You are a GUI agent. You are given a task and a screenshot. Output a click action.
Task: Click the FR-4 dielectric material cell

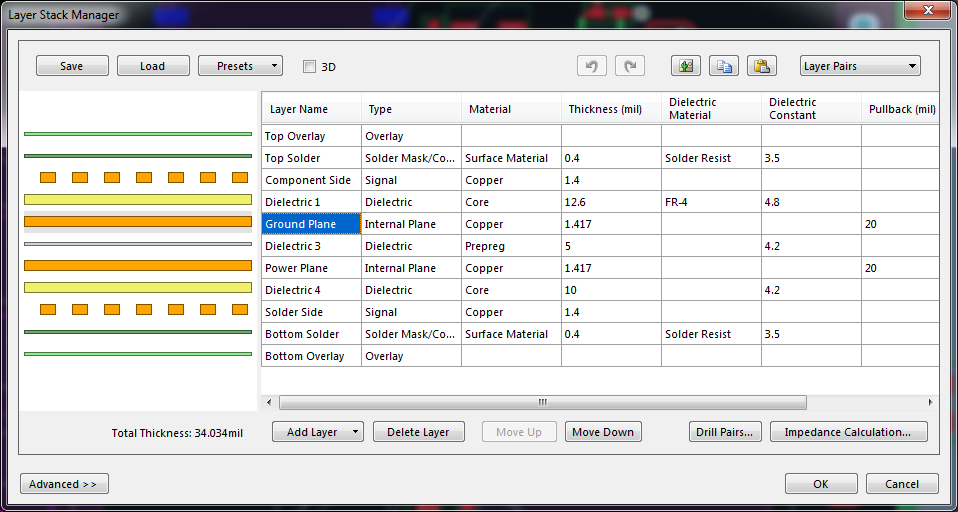tap(711, 202)
